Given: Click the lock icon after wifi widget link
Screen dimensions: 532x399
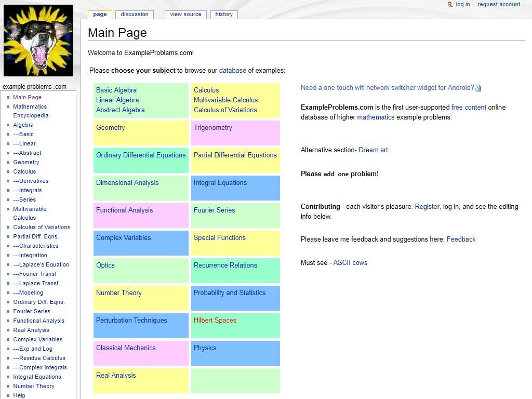Looking at the screenshot, I should [478, 88].
